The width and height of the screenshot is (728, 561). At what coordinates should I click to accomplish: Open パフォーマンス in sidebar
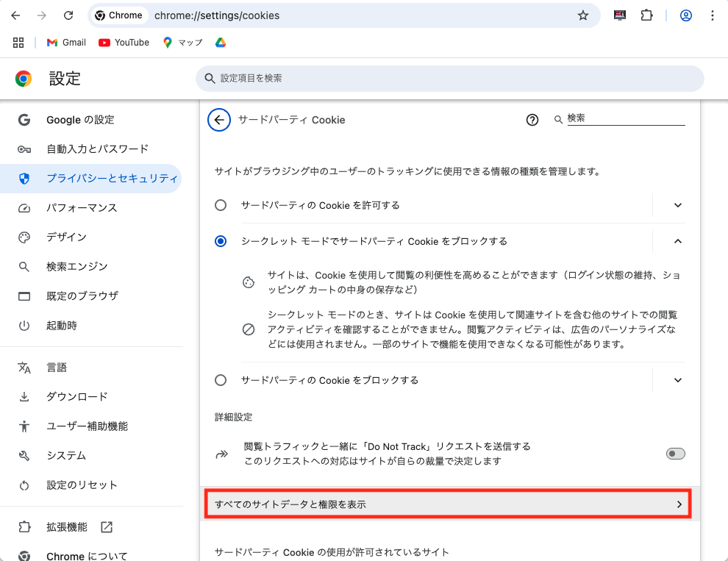[91, 207]
